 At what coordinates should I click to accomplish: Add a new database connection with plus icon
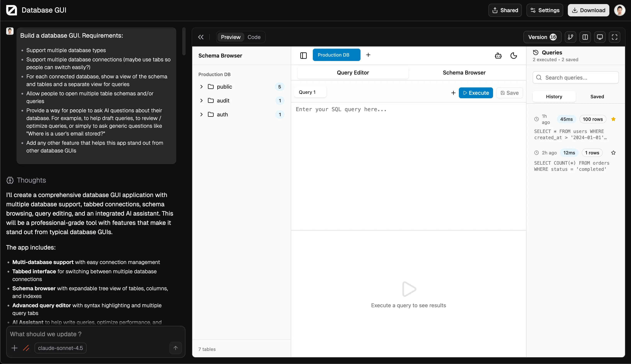368,54
